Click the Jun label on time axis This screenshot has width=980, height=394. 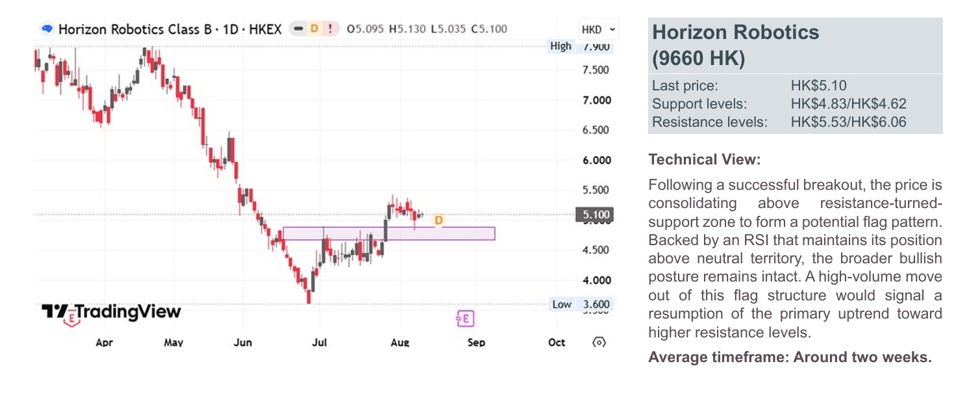(x=243, y=343)
